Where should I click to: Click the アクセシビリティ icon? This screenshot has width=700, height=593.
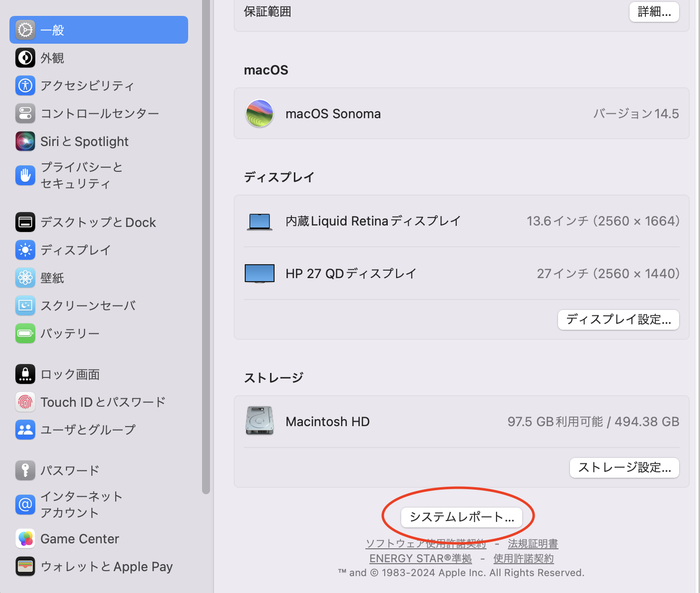coord(25,85)
